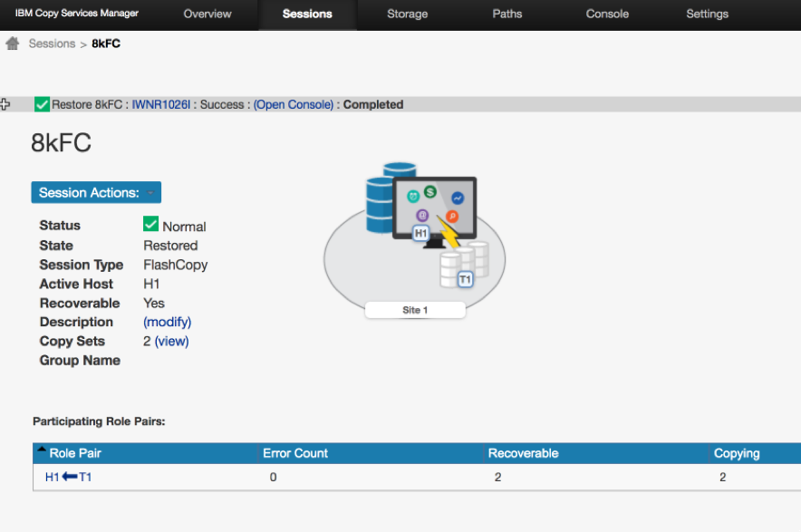View the copy sets link

(171, 342)
